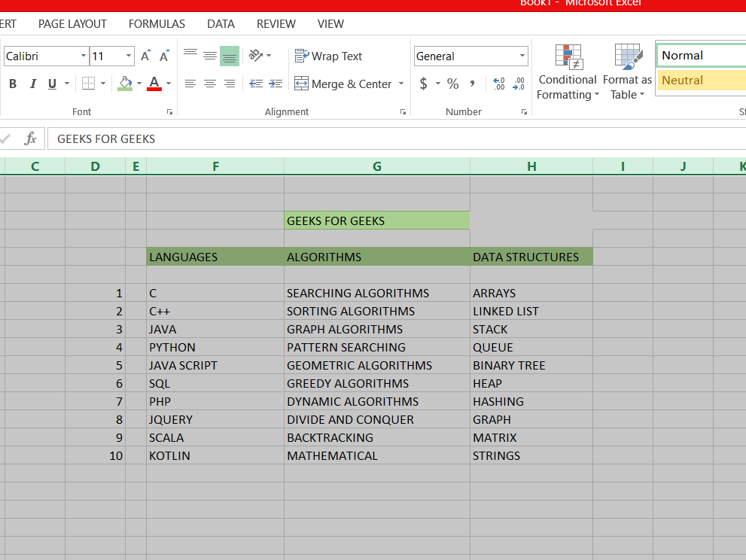Click into the formula bar text

(x=397, y=139)
